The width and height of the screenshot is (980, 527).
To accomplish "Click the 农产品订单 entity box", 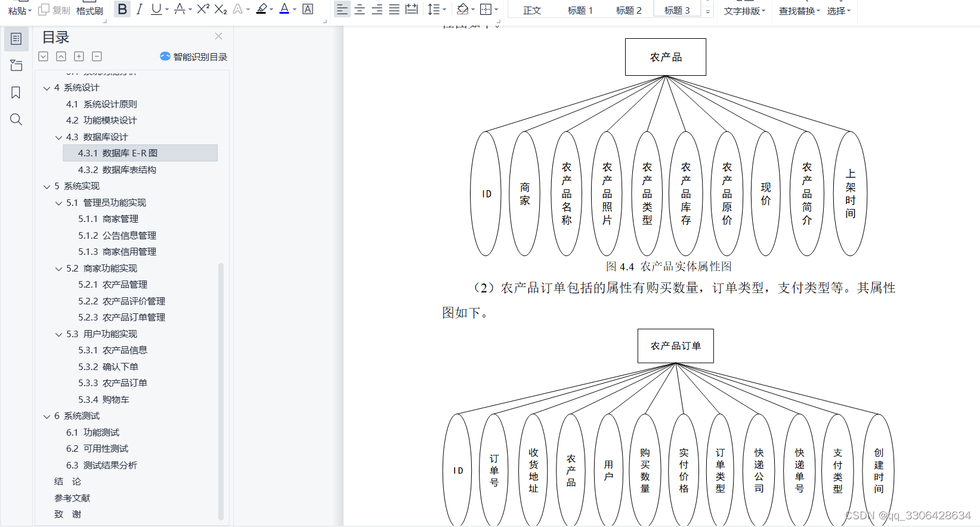I will tap(676, 346).
